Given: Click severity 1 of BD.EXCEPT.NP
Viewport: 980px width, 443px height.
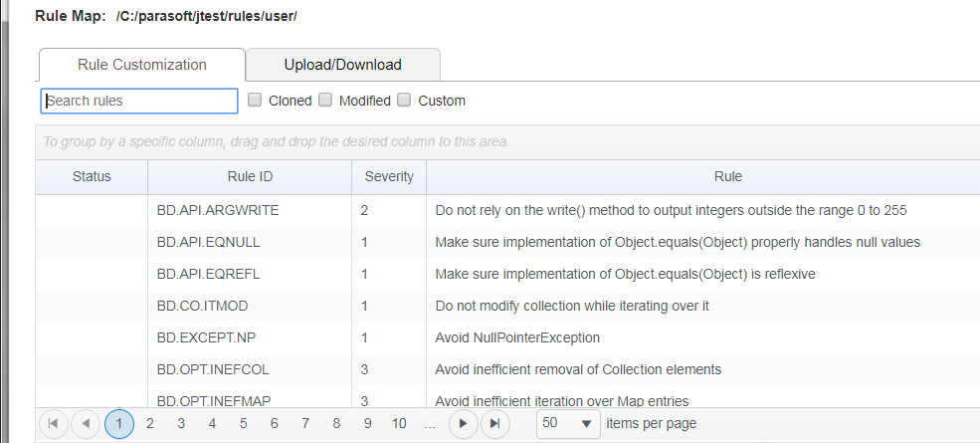Looking at the screenshot, I should click(364, 337).
